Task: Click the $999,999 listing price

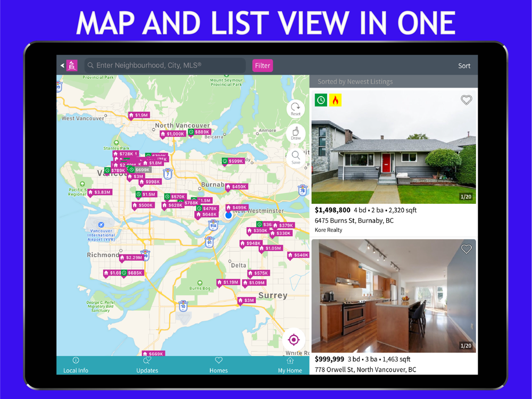Action: click(329, 359)
